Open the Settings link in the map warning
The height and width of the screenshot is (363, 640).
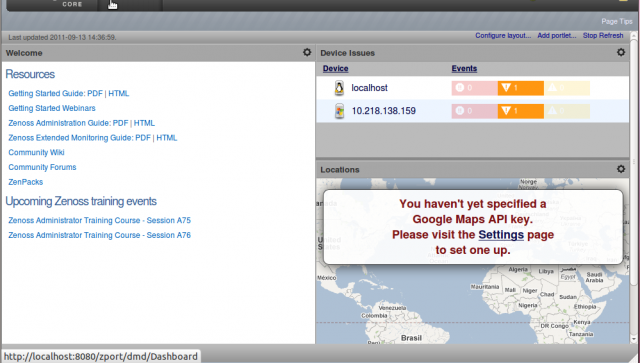pos(501,235)
